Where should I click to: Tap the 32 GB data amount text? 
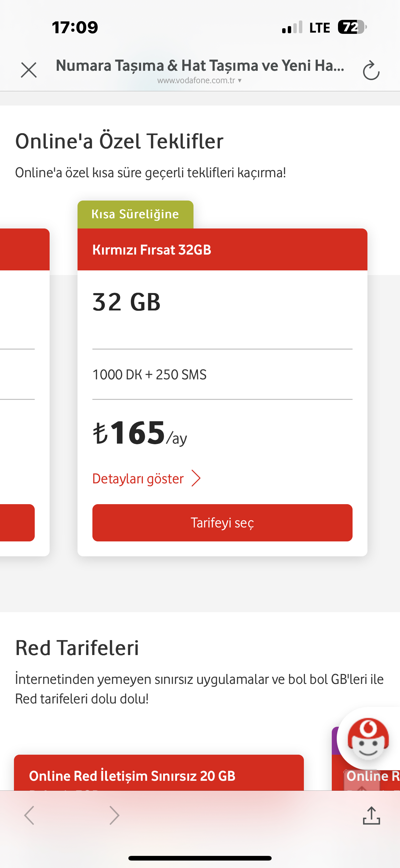[x=127, y=301]
